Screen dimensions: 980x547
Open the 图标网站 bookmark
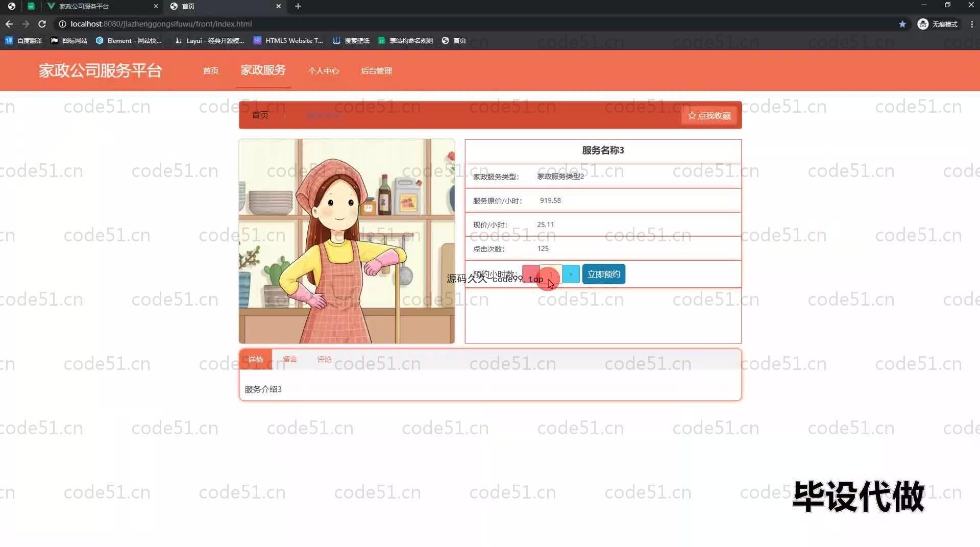tap(69, 40)
